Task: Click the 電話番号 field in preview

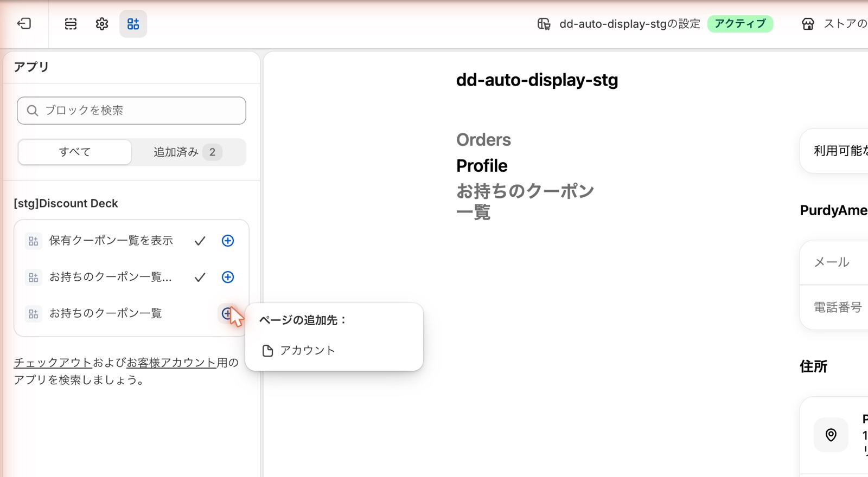Action: pos(834,307)
